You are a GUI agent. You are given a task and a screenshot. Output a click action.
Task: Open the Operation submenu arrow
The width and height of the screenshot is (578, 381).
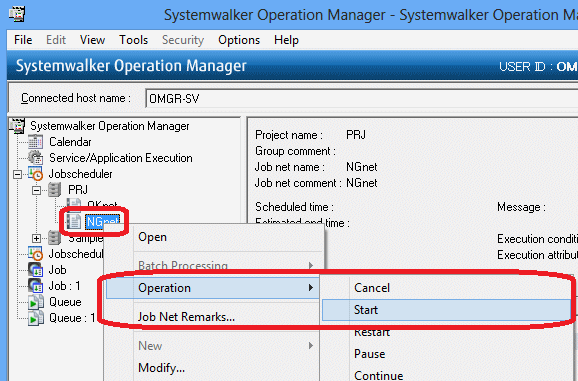[311, 287]
